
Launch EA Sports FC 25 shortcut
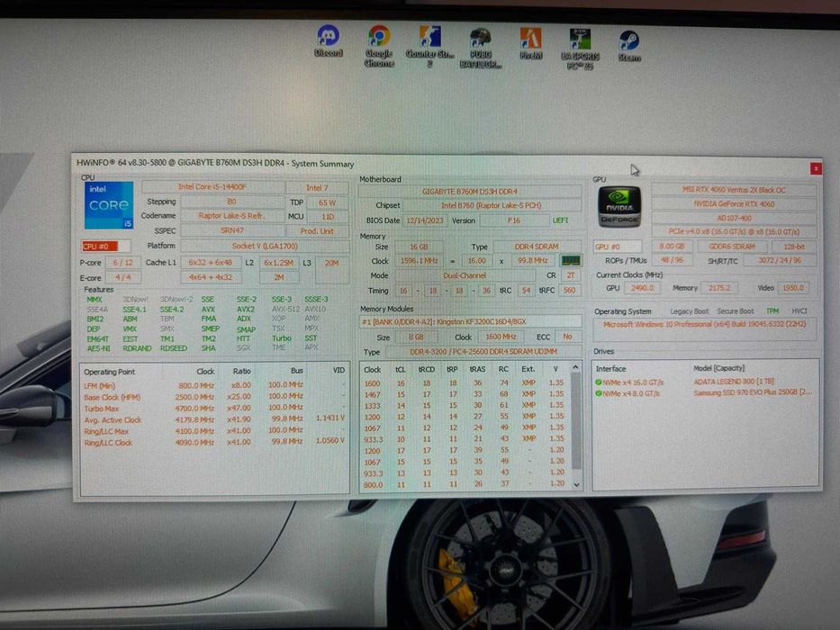580,49
